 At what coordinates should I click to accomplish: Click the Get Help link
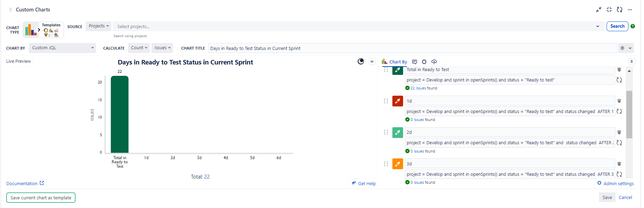tap(364, 183)
